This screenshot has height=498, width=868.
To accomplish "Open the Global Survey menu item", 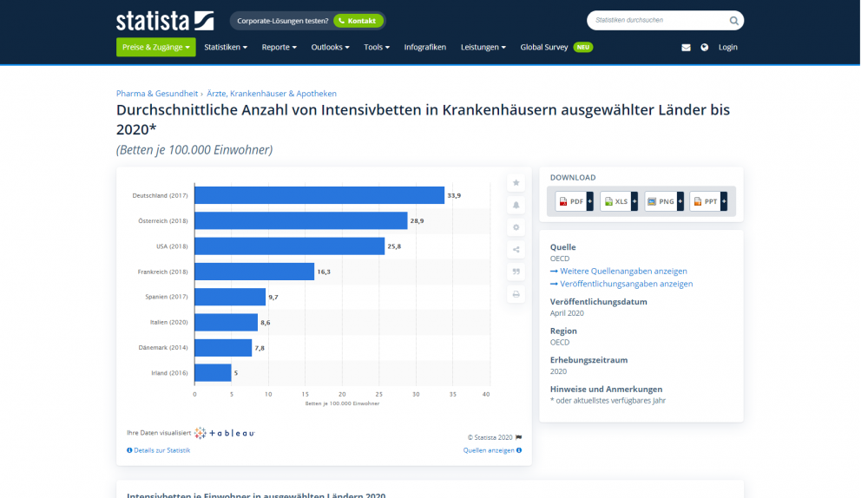I will pyautogui.click(x=544, y=47).
